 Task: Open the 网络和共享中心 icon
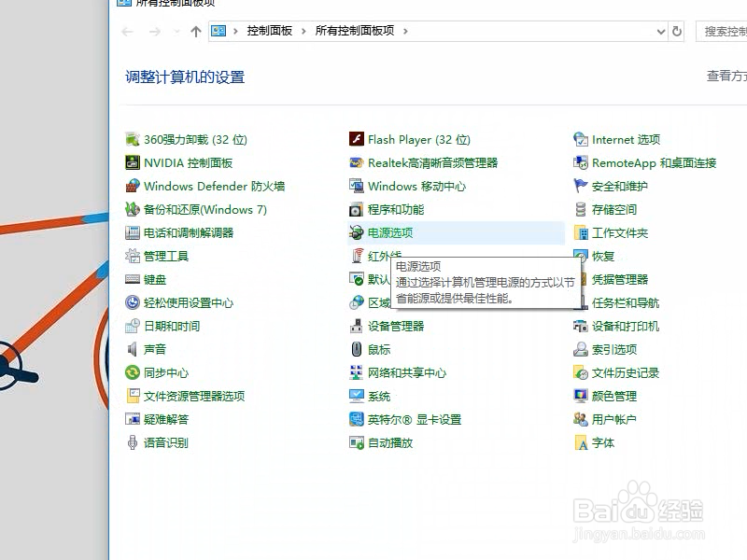tap(357, 372)
